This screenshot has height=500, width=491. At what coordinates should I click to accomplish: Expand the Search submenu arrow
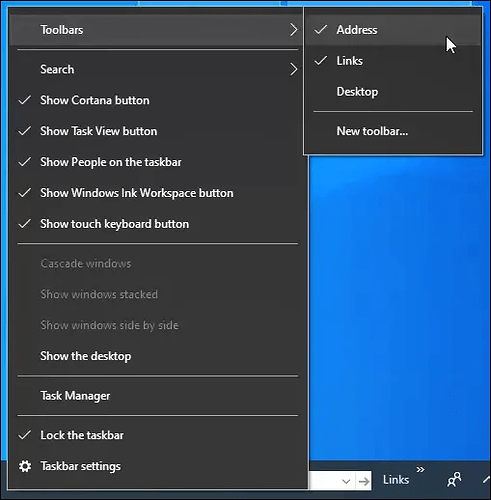coord(293,69)
